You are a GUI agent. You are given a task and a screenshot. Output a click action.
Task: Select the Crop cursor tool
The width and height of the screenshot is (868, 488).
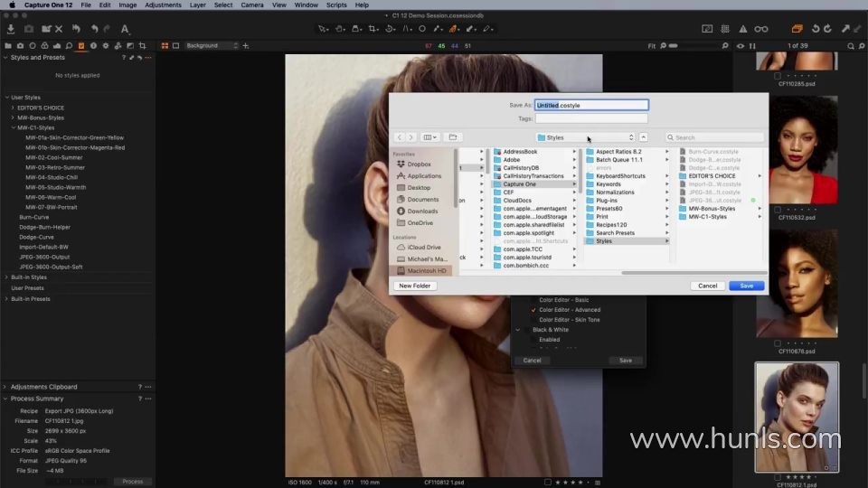[373, 29]
